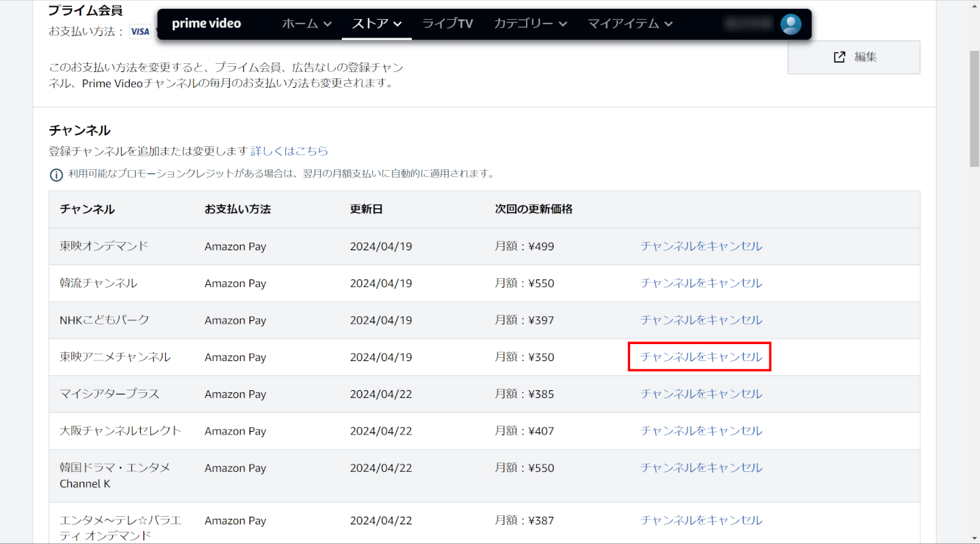Click the 韓流チャンネル channel name
The width and height of the screenshot is (980, 544).
click(99, 283)
